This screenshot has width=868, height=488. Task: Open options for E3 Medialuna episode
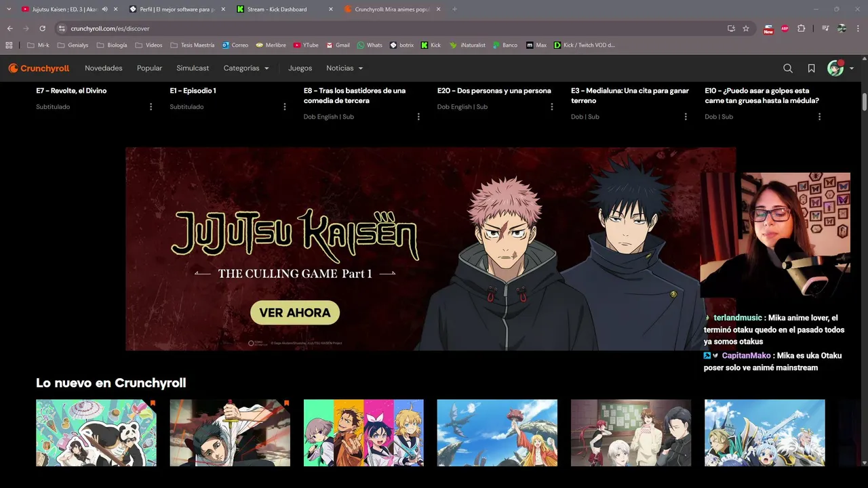coord(685,117)
